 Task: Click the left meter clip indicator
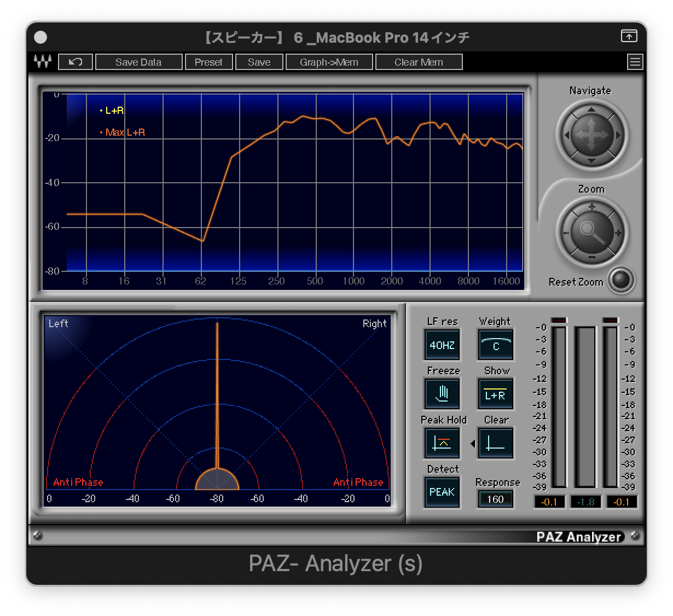[559, 320]
